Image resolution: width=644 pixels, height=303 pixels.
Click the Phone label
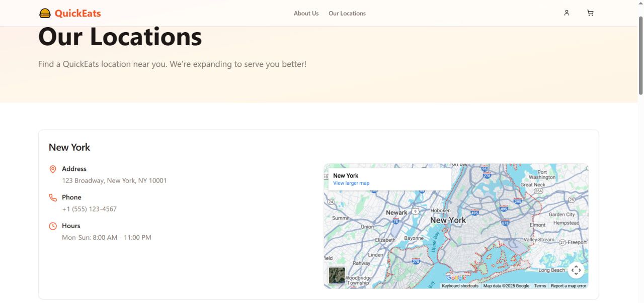[71, 197]
